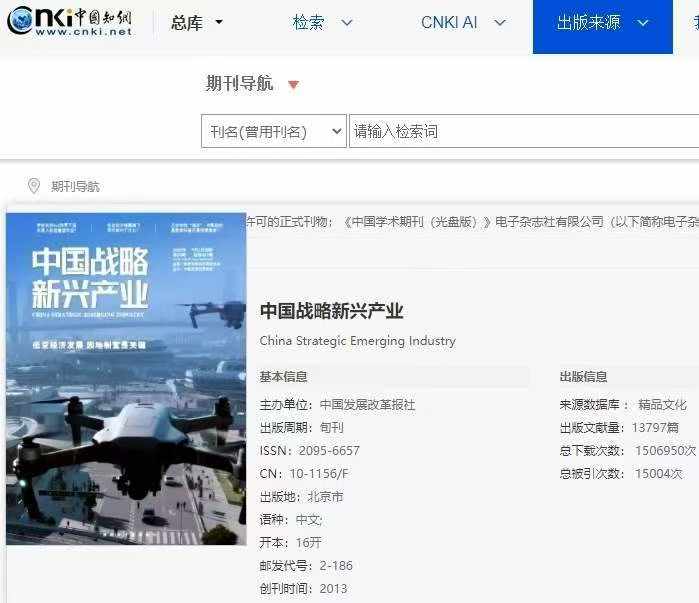Click the 总库 menu label
The width and height of the screenshot is (699, 603).
tap(187, 22)
